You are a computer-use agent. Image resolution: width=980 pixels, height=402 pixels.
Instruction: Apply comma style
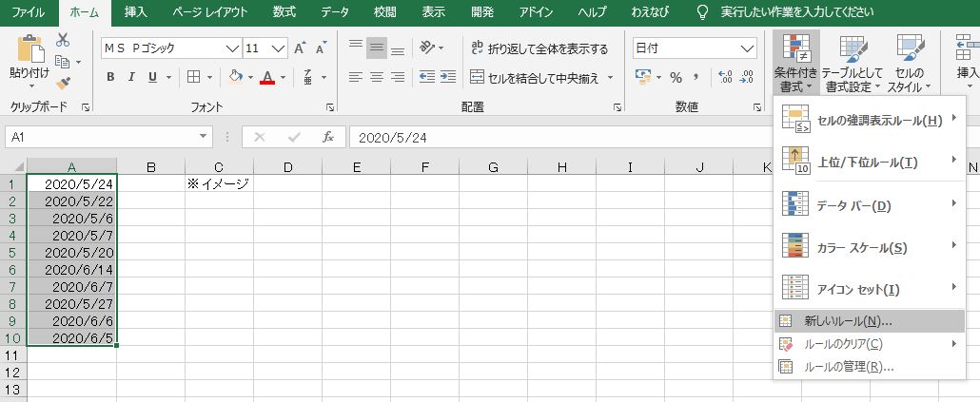(695, 77)
